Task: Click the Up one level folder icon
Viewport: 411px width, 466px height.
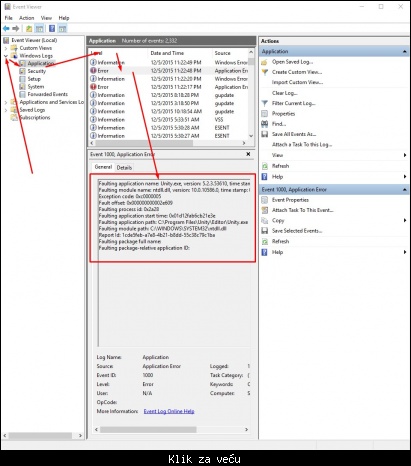Action: [x=29, y=29]
